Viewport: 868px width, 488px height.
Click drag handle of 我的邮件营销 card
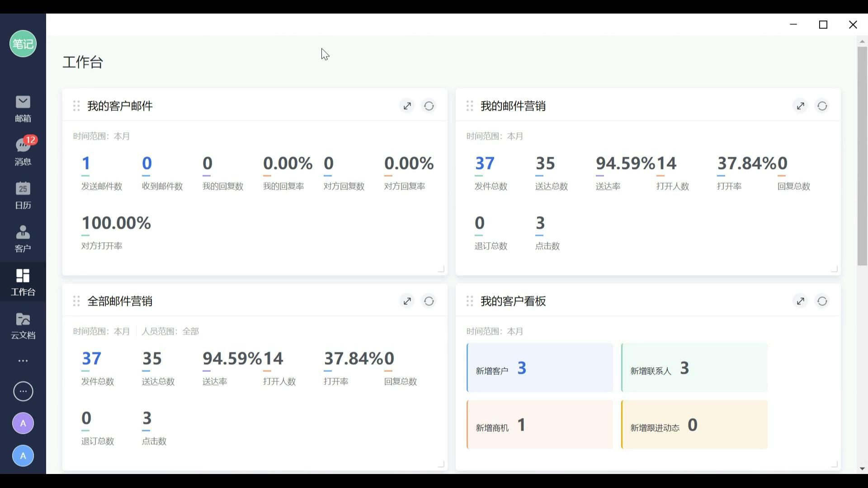470,106
